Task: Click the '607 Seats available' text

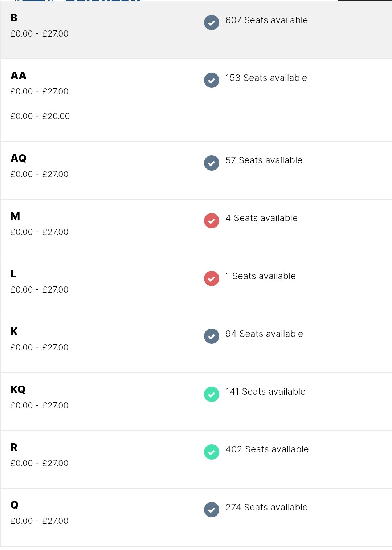Action: (266, 20)
